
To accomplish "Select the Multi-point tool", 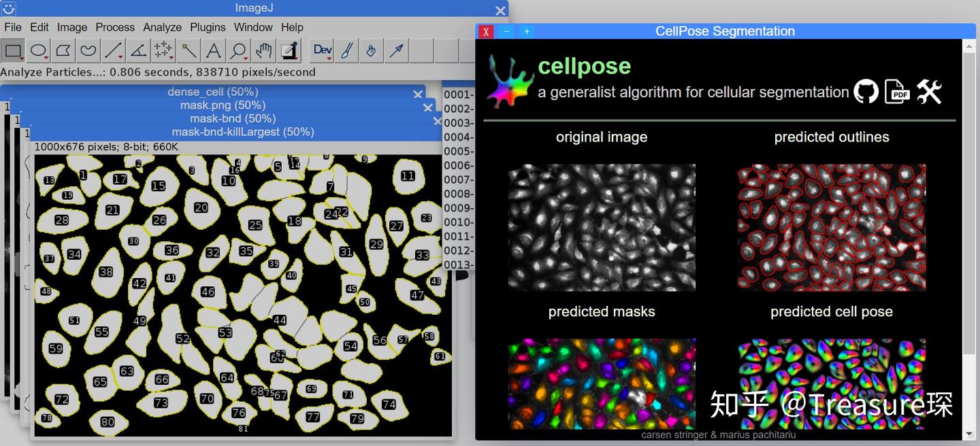I will pyautogui.click(x=162, y=50).
